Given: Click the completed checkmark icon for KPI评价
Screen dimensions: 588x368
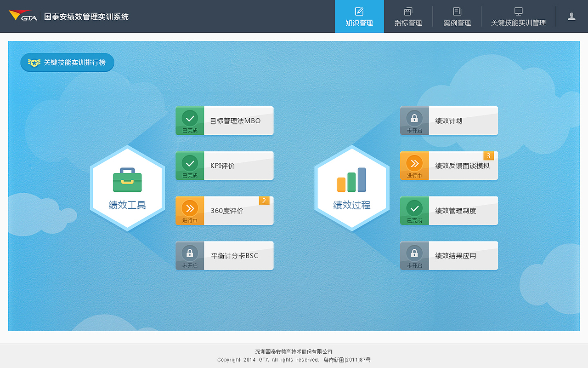Looking at the screenshot, I should [x=190, y=163].
